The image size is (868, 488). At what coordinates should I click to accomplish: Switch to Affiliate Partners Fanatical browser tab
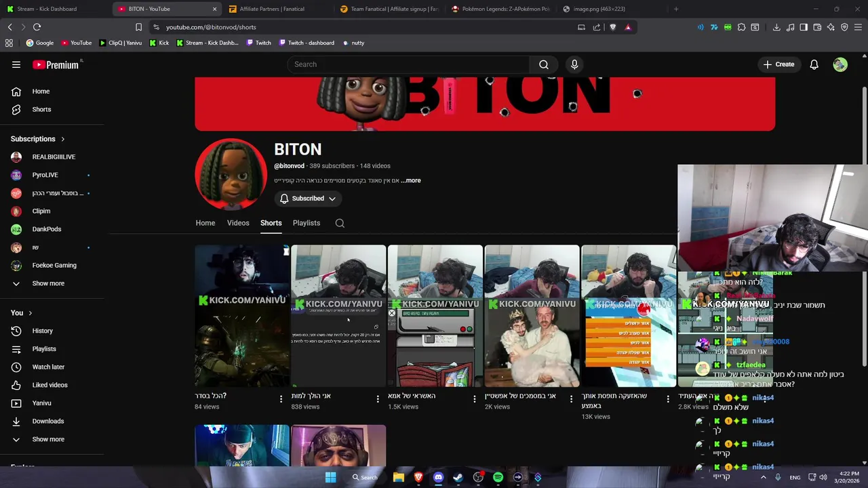[277, 9]
